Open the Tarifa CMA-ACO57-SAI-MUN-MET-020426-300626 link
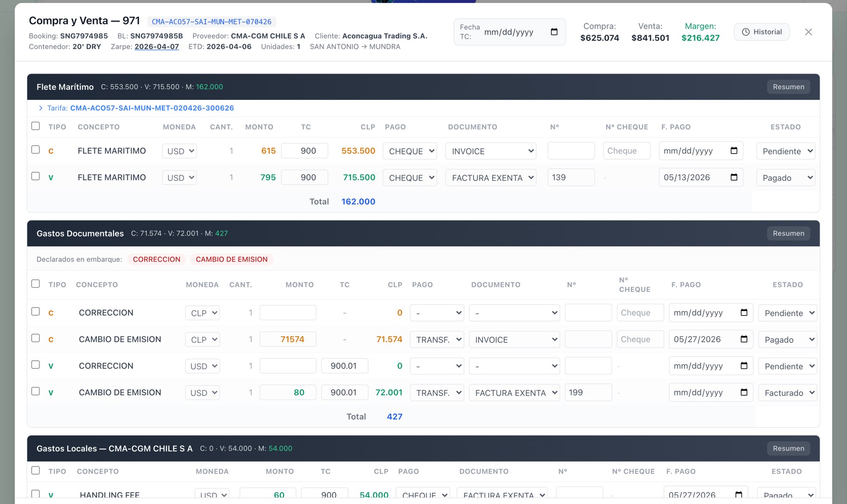Viewport: 847px width, 504px height. coord(152,108)
